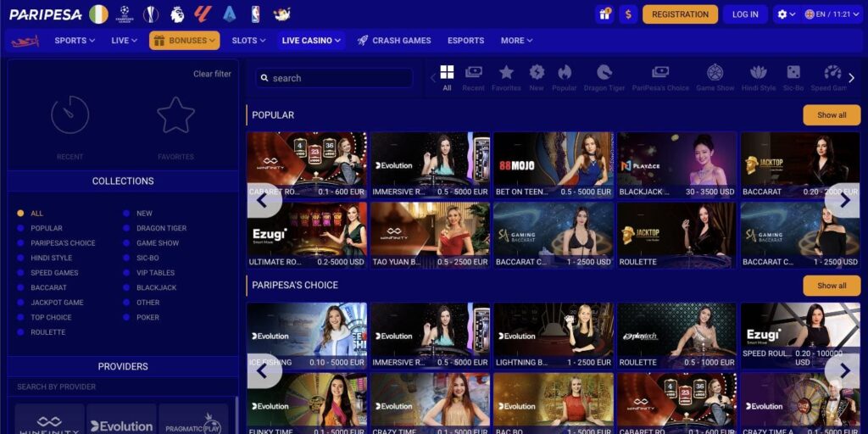Open the Bet on Teen 88Mojo game

tap(554, 165)
